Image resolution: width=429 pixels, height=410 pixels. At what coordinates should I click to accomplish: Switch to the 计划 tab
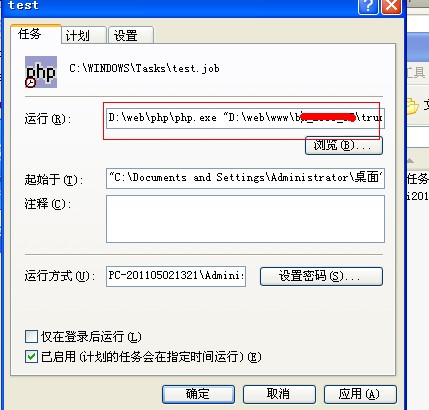84,35
